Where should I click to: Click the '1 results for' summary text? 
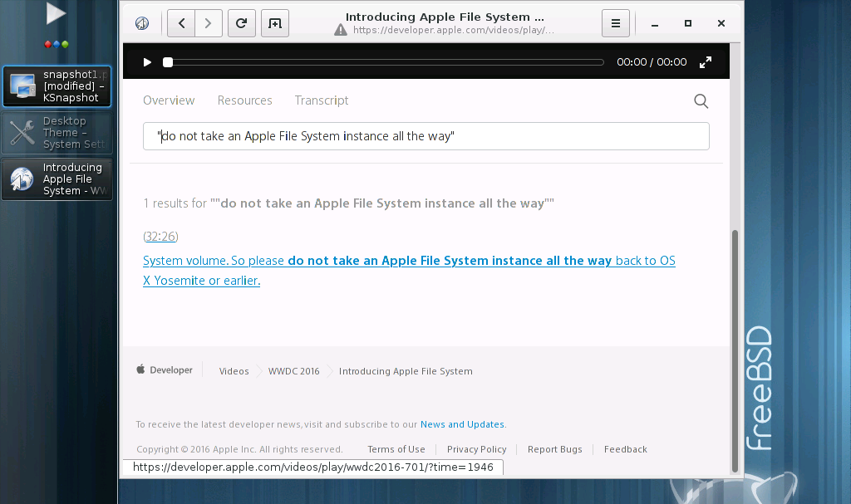coord(348,203)
